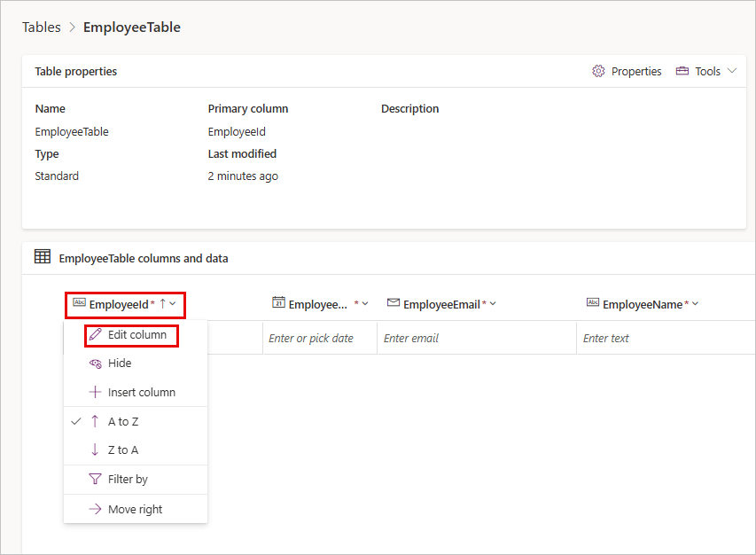Click the Standard type value
756x555 pixels.
[57, 176]
